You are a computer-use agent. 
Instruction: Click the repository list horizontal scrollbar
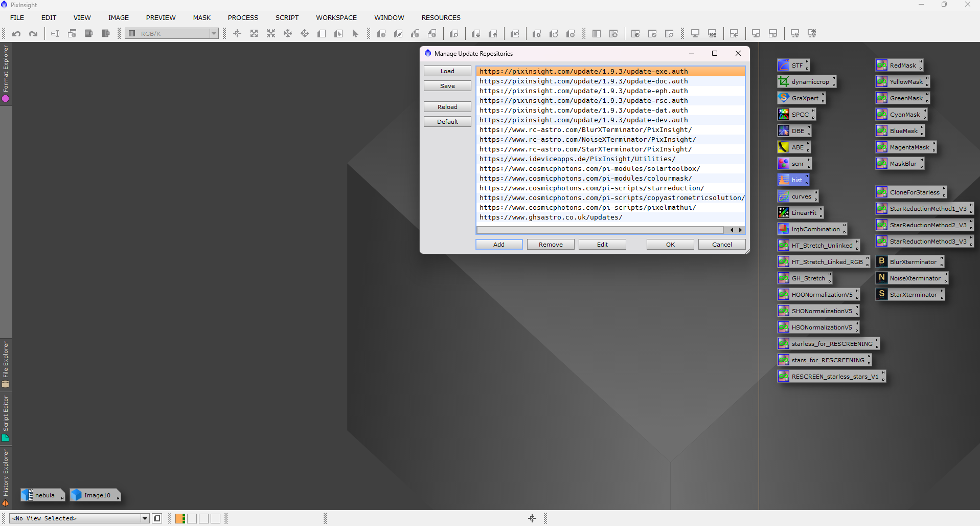coord(599,230)
